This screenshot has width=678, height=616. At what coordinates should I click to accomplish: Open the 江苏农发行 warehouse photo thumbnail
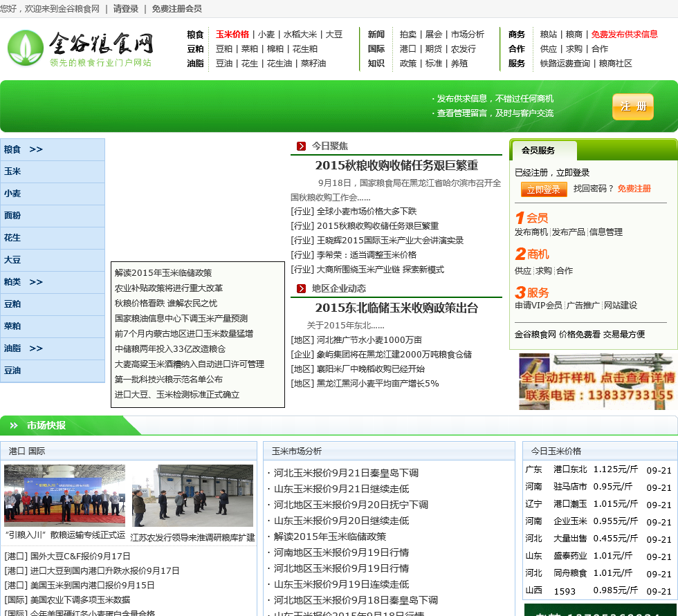[x=192, y=496]
